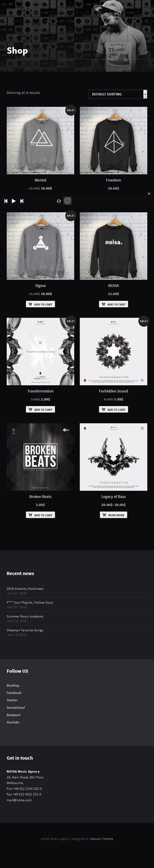Play the current track in the player
The height and width of the screenshot is (868, 154).
pyautogui.click(x=14, y=201)
